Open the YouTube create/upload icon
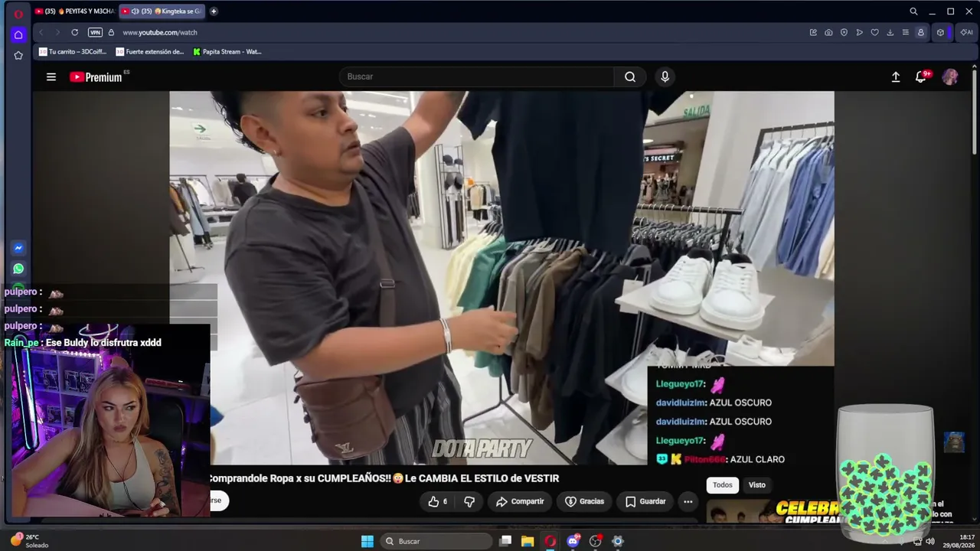980x551 pixels. click(896, 77)
